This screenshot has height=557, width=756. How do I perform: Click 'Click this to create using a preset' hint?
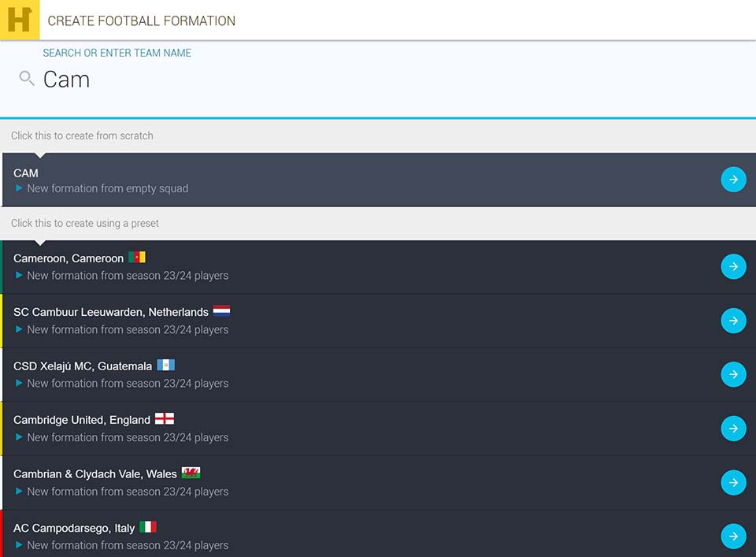[x=85, y=223]
